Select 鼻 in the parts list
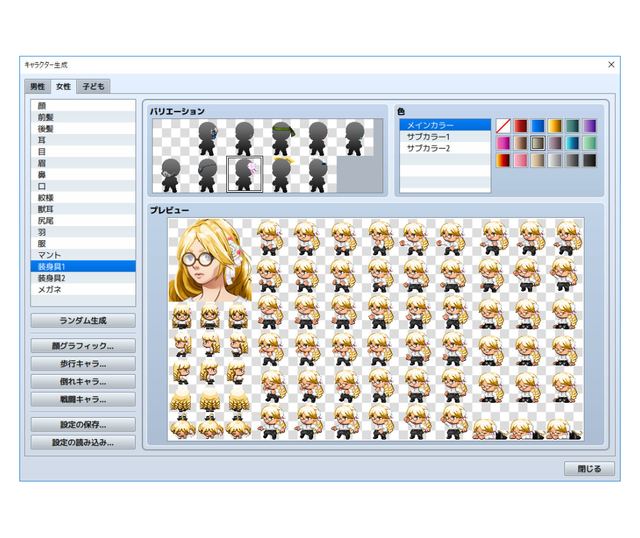 click(x=83, y=174)
